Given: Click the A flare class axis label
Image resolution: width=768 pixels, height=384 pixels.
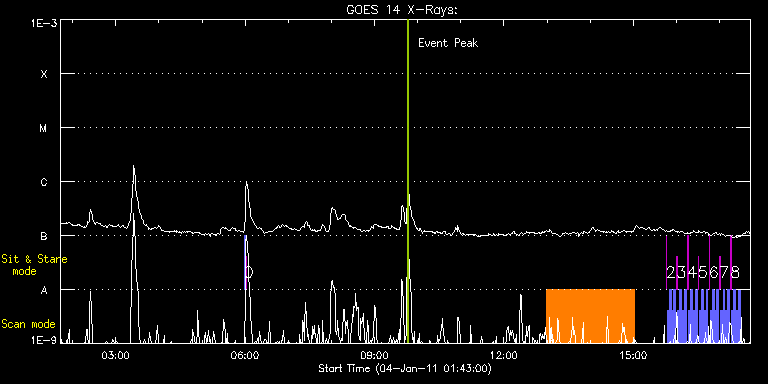Looking at the screenshot, I should (44, 290).
